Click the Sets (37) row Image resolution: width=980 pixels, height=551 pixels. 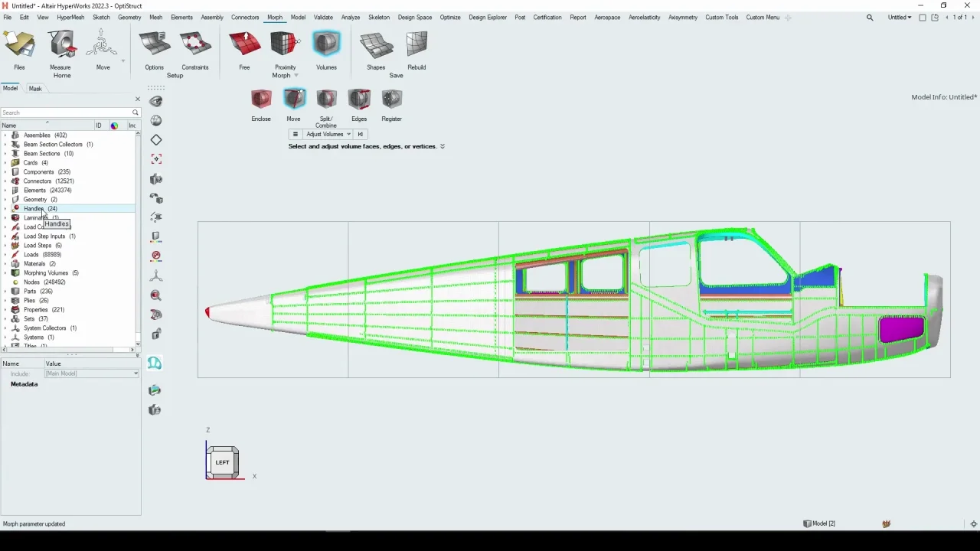pyautogui.click(x=35, y=319)
